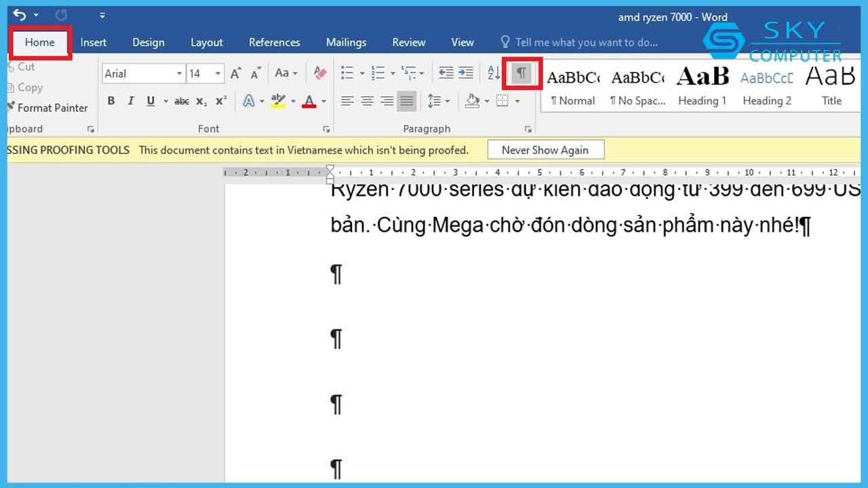Align text left

(x=347, y=101)
